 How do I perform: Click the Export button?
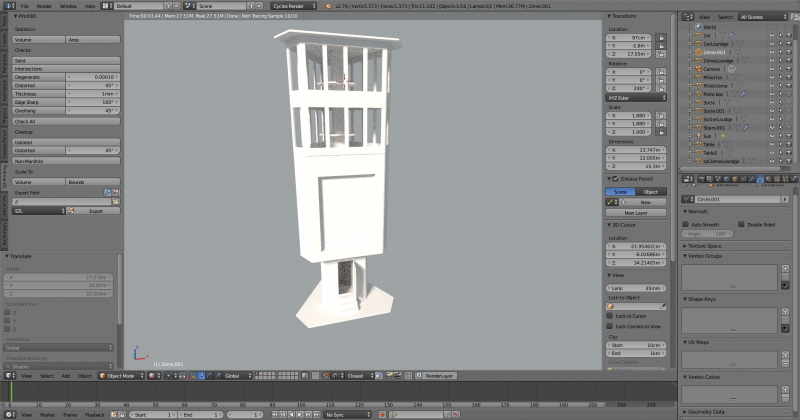[95, 211]
